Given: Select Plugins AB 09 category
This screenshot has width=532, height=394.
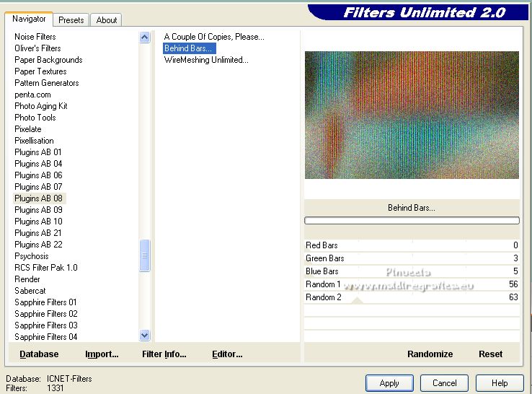Looking at the screenshot, I should (38, 210).
